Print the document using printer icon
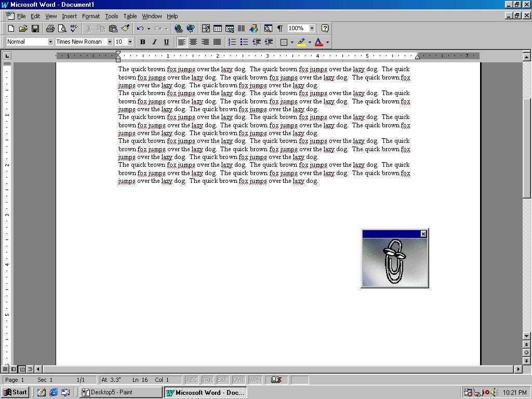The image size is (532, 399). (50, 29)
